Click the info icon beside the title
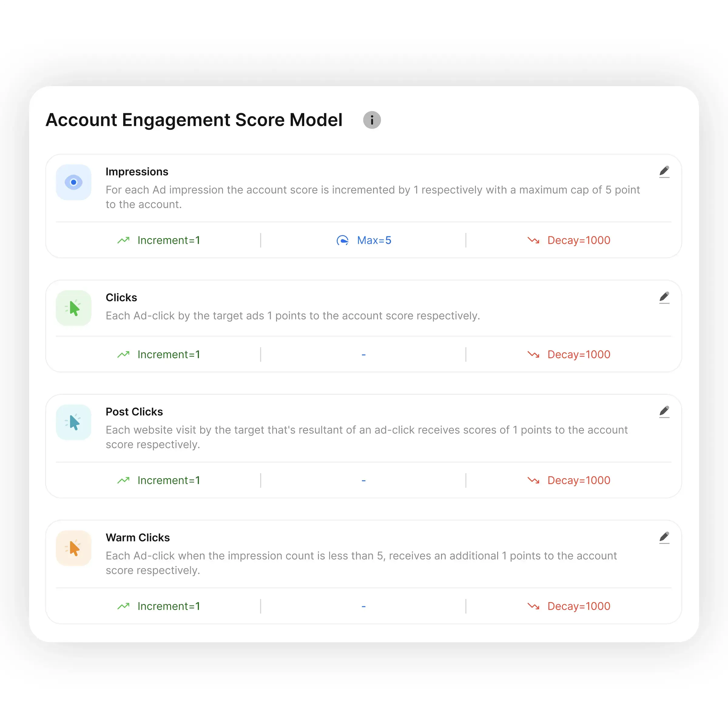Screen dimensions: 728x728 click(372, 120)
